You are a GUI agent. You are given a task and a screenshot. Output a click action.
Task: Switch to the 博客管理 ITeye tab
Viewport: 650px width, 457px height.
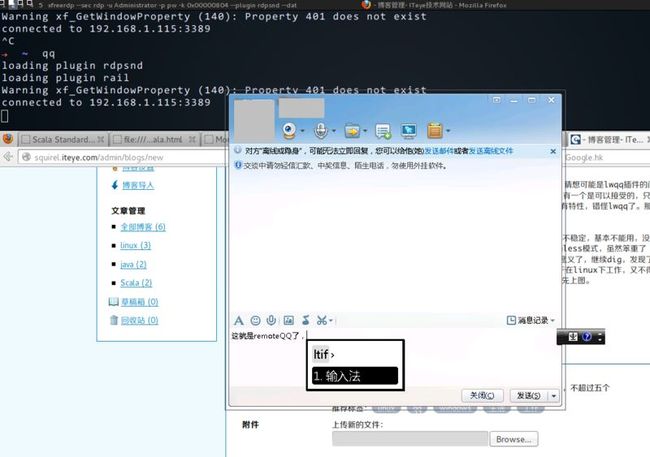tap(607, 139)
